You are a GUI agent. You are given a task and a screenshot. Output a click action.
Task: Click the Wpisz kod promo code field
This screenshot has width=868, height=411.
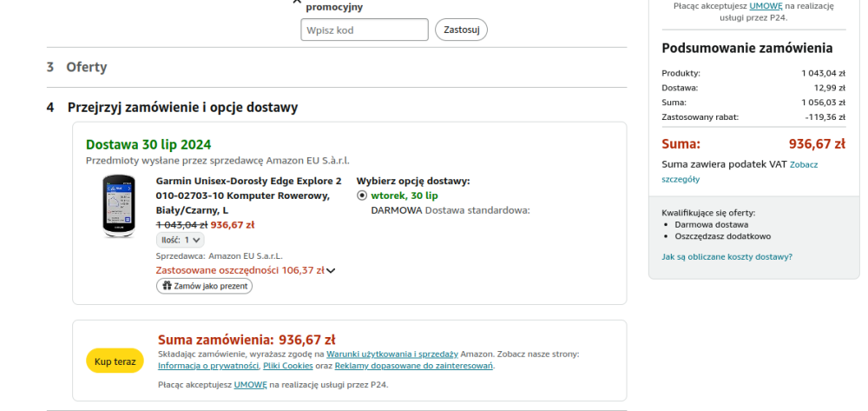(x=364, y=30)
